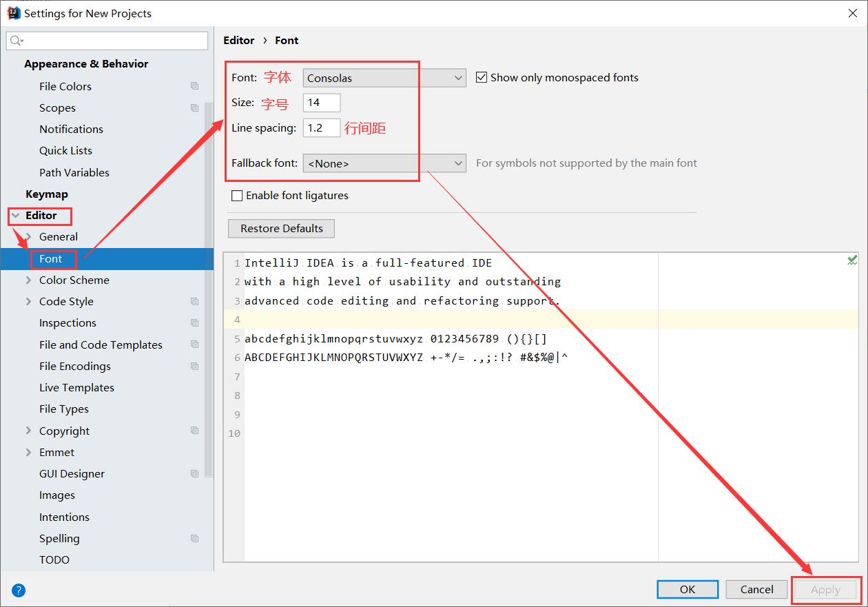Open Intentions settings page
Viewport: 868px width, 607px height.
pyautogui.click(x=64, y=517)
